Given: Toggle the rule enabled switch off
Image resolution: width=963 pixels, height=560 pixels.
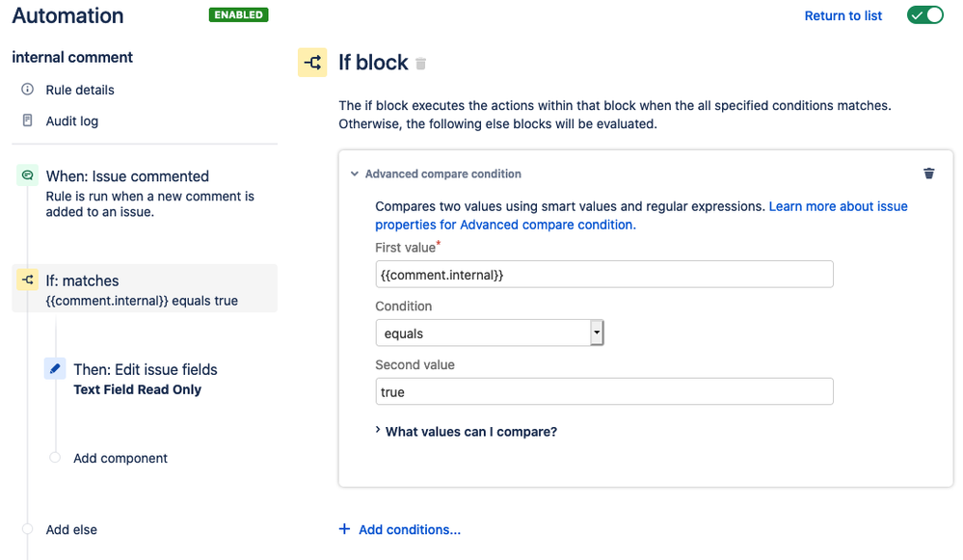Looking at the screenshot, I should coord(924,15).
